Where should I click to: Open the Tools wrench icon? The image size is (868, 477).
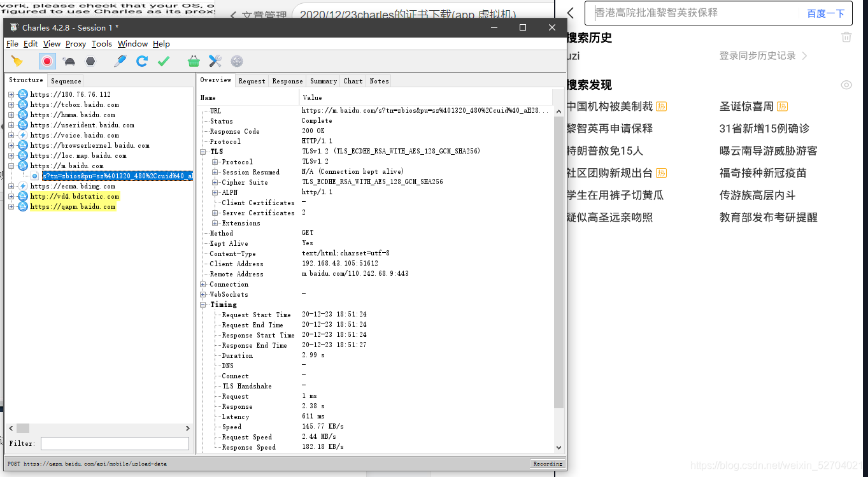[215, 61]
